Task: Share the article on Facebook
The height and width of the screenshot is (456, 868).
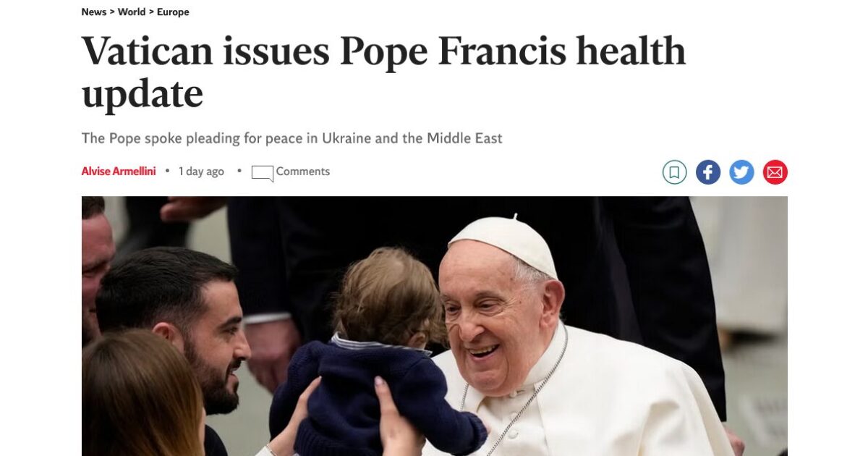Action: pos(708,172)
